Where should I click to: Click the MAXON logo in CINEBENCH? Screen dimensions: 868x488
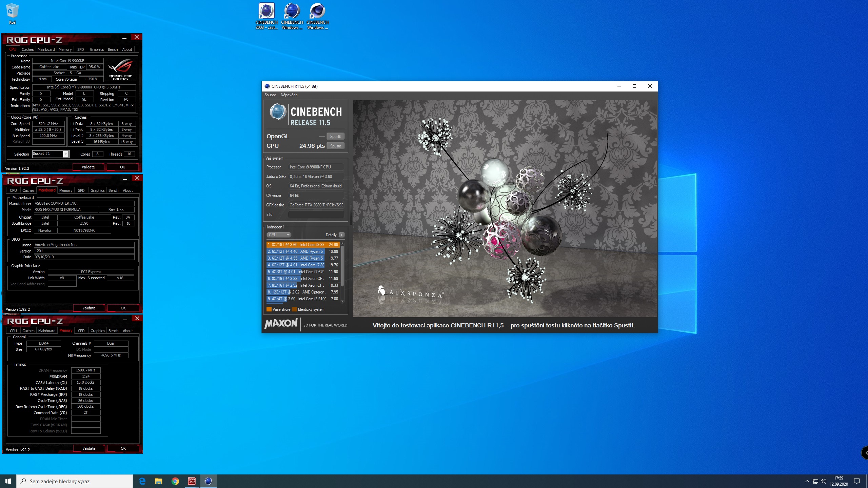coord(281,324)
